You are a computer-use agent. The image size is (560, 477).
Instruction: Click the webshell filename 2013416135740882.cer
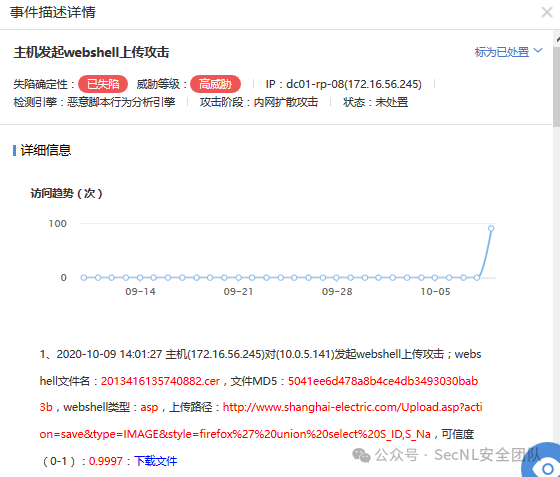[160, 381]
